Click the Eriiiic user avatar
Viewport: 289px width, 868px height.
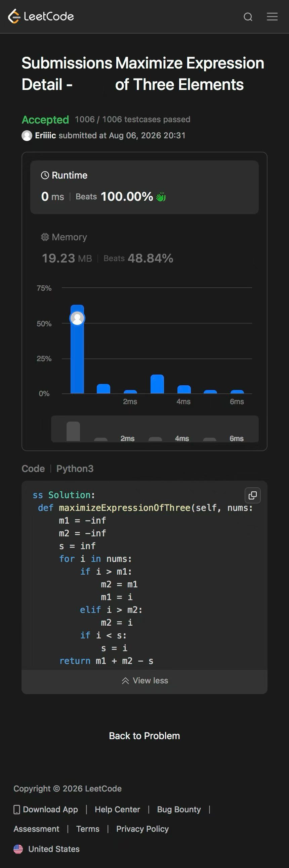tap(27, 136)
